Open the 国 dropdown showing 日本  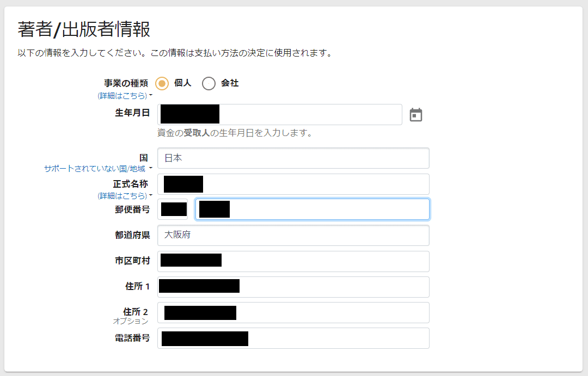(293, 158)
